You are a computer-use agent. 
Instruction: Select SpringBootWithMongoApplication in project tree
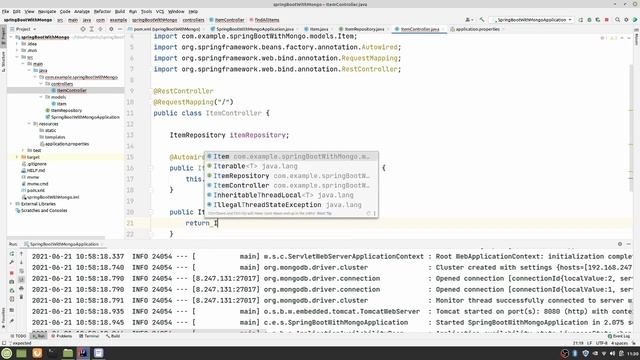(x=83, y=117)
